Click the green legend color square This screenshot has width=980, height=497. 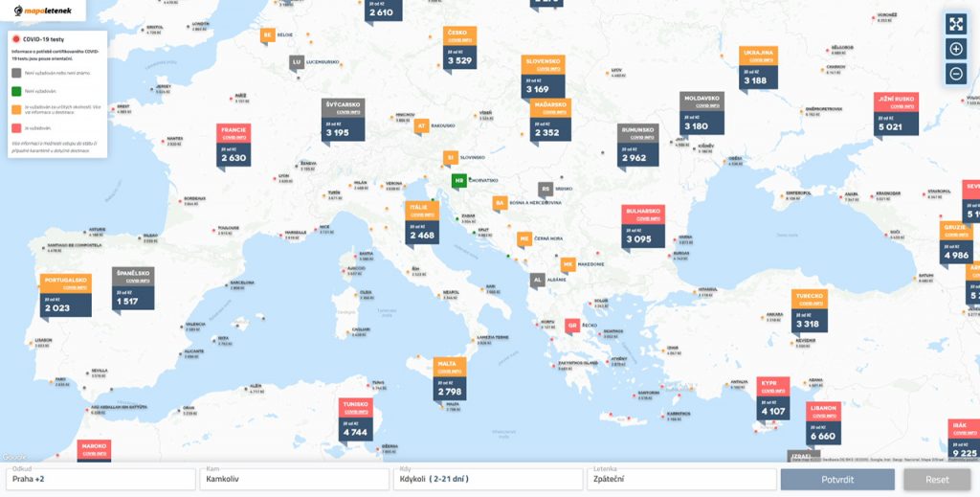click(16, 92)
